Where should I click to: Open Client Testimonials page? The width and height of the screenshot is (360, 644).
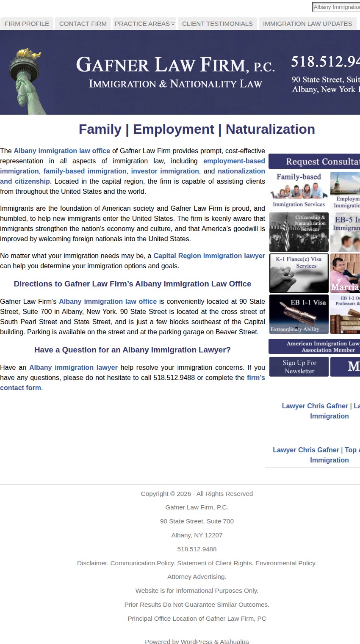[217, 24]
